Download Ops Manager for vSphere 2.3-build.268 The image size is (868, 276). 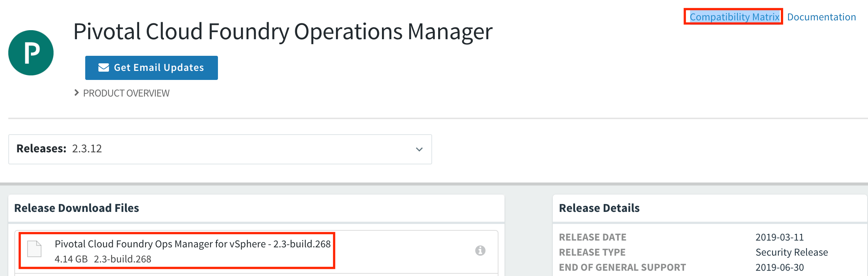(192, 244)
